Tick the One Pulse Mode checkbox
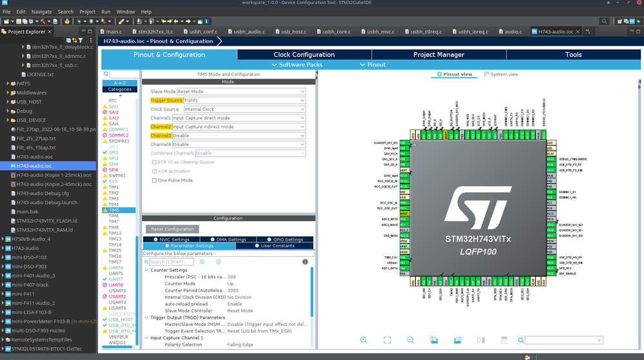This screenshot has height=360, width=644. (155, 180)
